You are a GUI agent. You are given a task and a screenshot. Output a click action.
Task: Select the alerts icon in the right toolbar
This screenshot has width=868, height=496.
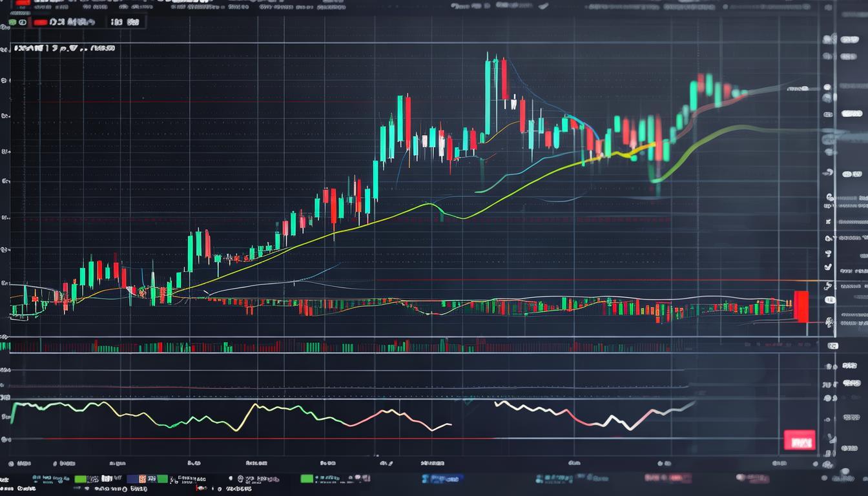(x=829, y=252)
